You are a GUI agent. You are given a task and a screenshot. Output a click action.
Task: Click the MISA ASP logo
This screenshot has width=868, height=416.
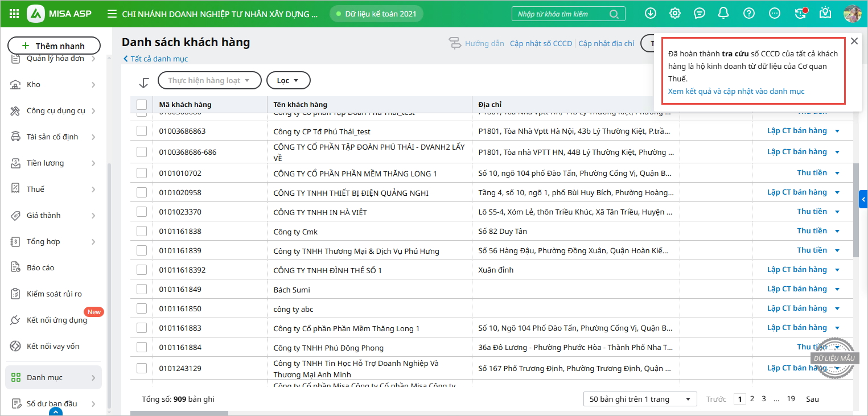[59, 14]
